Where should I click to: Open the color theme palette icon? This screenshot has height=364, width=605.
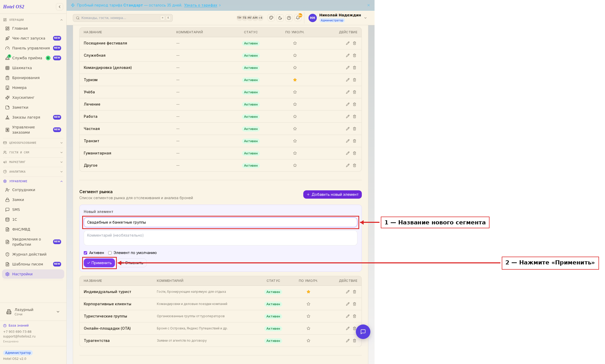(271, 18)
